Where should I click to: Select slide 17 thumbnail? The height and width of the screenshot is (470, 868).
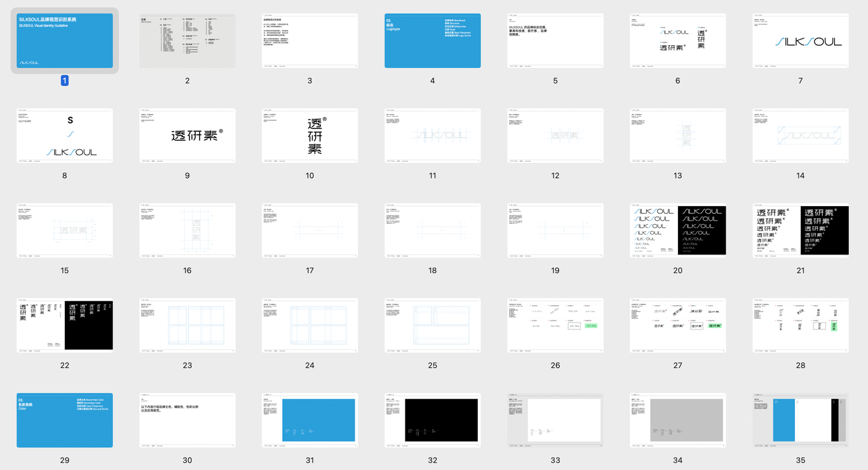click(310, 230)
